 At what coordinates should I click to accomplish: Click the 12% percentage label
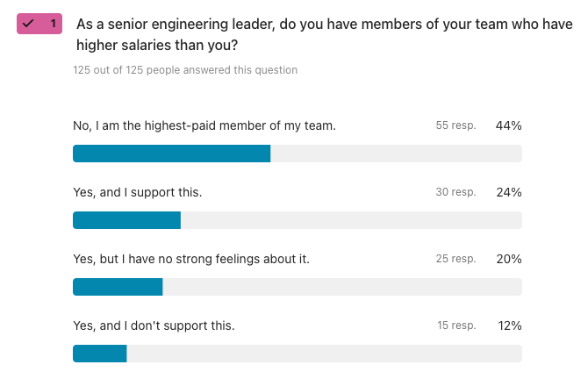click(510, 325)
